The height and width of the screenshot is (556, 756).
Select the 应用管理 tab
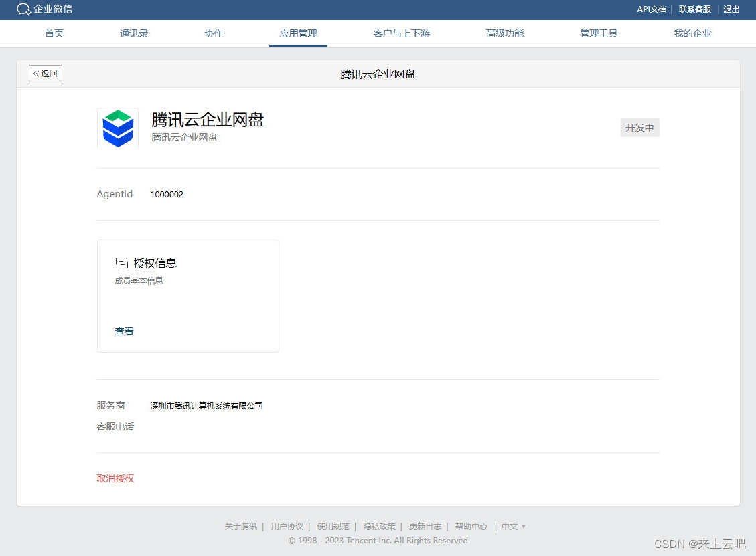[x=298, y=33]
